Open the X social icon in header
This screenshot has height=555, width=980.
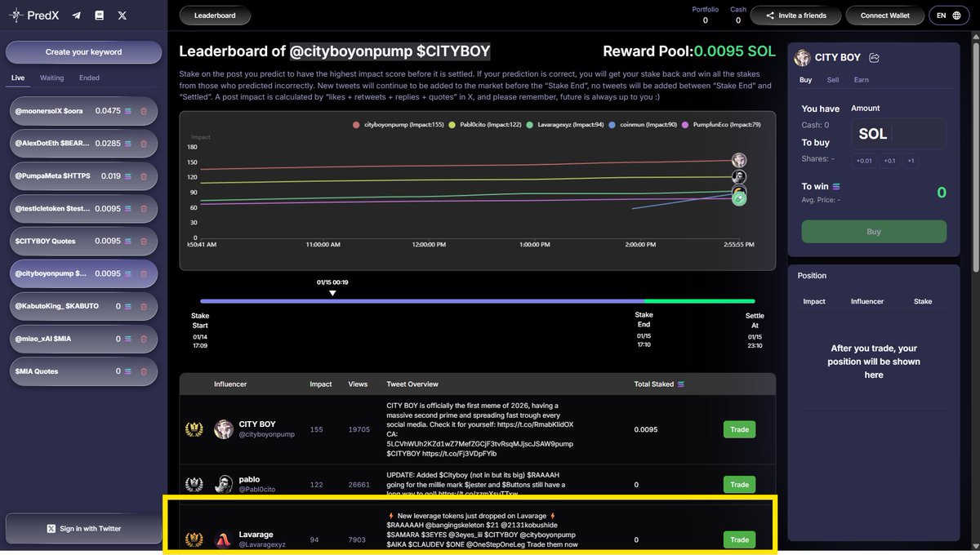122,16
